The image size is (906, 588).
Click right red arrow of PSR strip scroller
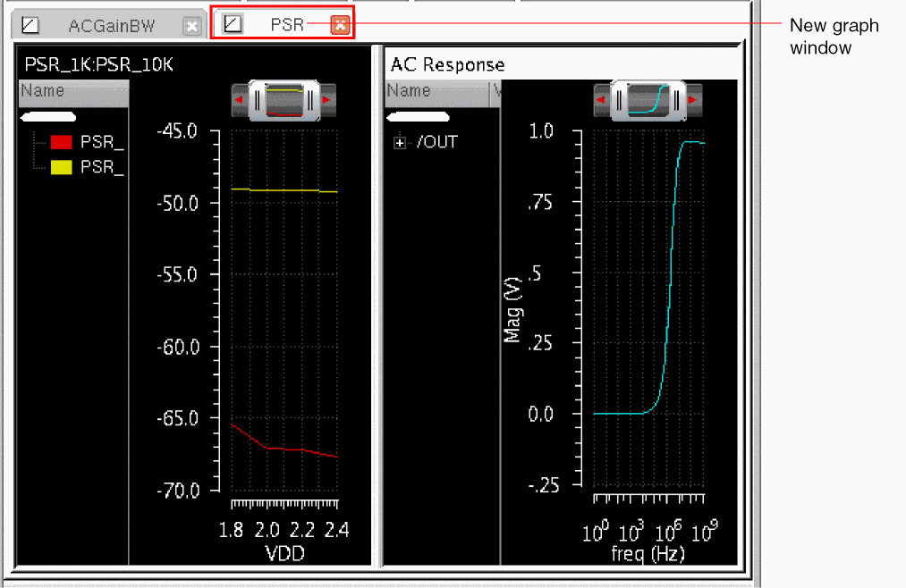click(x=328, y=100)
